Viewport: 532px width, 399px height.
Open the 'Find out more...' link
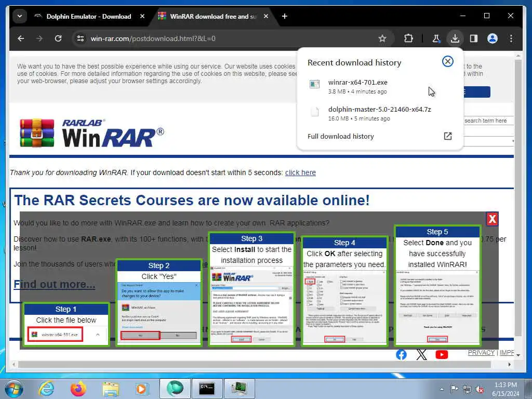point(54,284)
